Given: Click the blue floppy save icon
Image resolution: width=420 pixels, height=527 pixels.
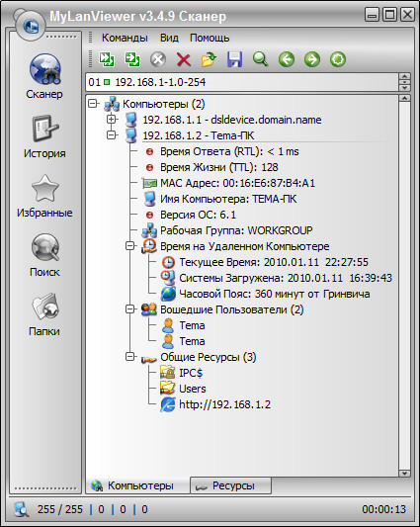Looking at the screenshot, I should (234, 59).
